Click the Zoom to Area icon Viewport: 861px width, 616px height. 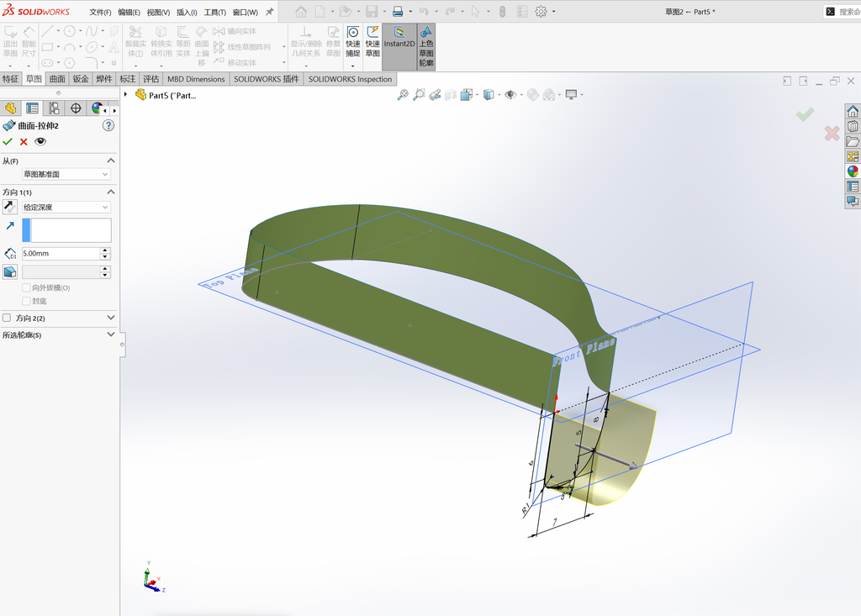click(x=419, y=95)
